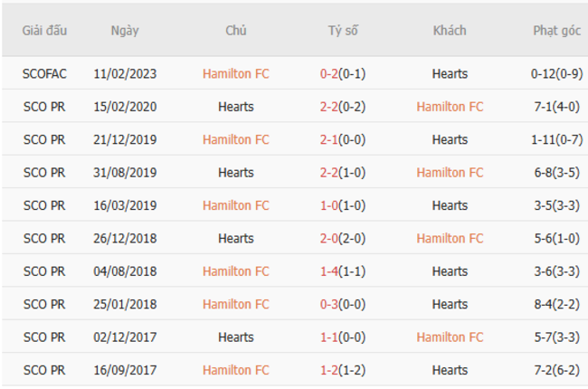Open the 1-0(1-0) score link
The height and width of the screenshot is (389, 588).
[x=343, y=205]
